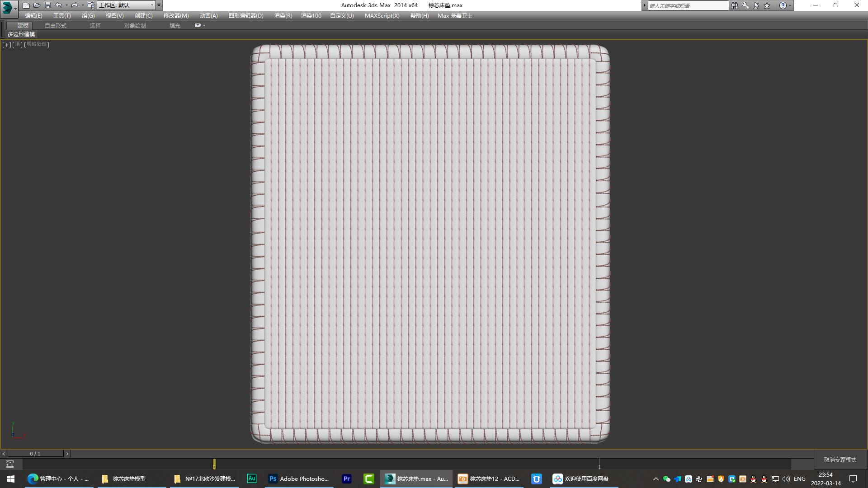Click the key Subscription Center icon
868x488 pixels.
pos(745,5)
